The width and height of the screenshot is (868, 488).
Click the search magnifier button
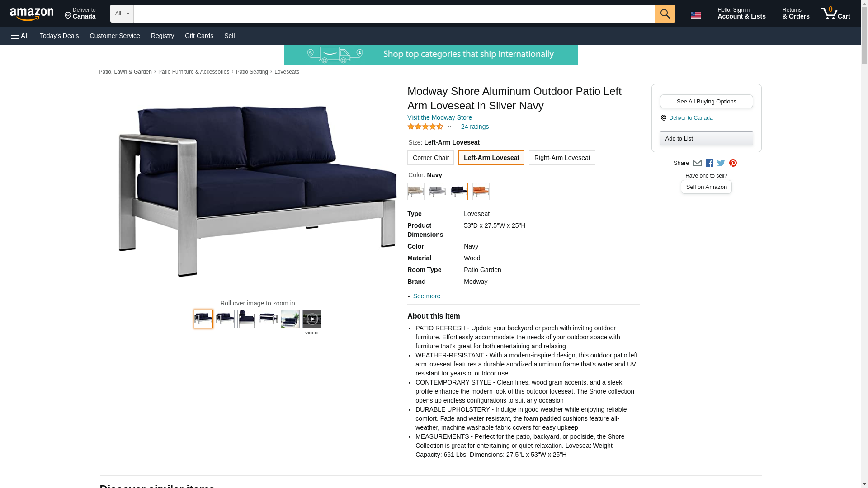pos(665,14)
